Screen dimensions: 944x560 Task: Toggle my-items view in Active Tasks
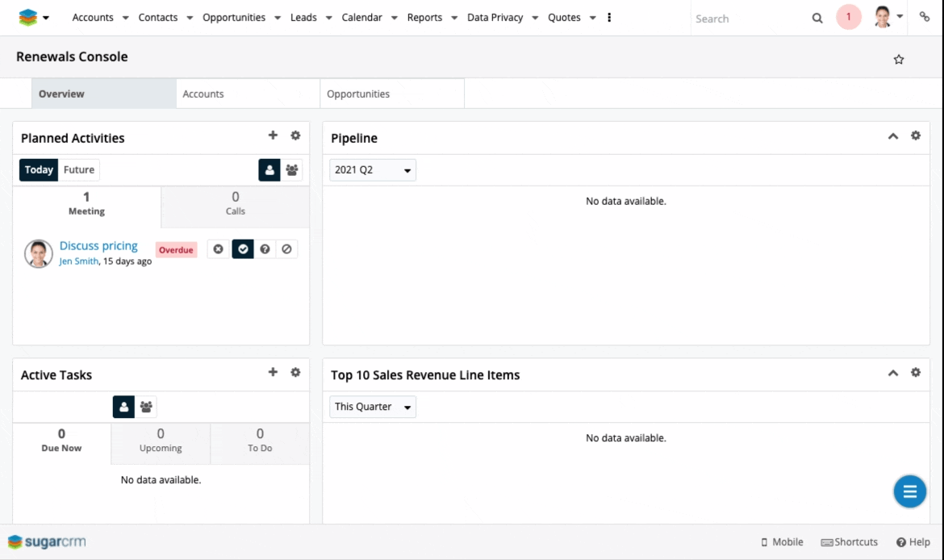tap(123, 407)
